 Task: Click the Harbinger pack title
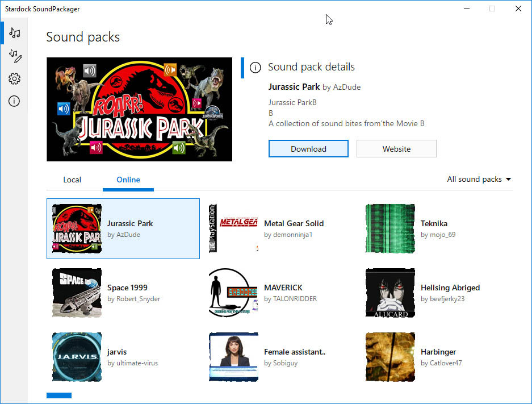pyautogui.click(x=438, y=352)
